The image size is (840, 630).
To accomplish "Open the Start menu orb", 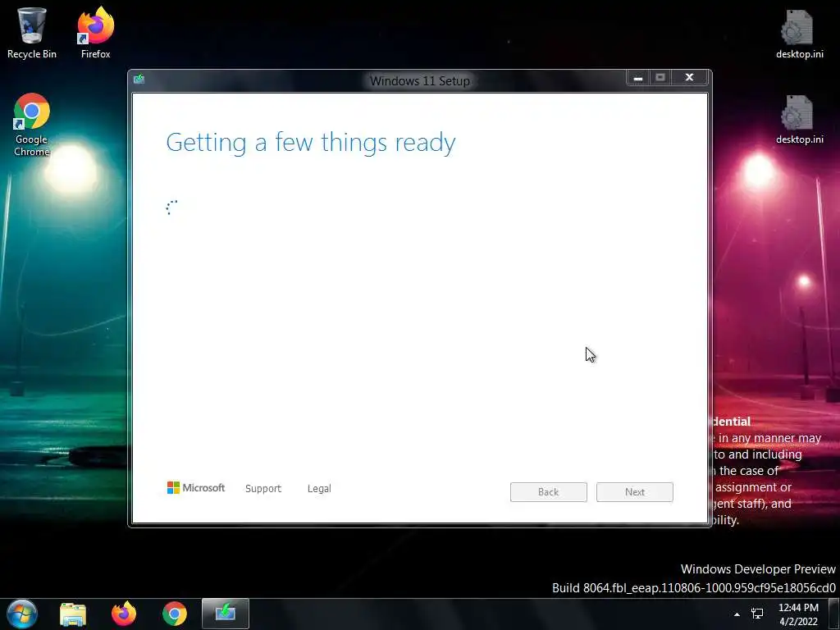I will tap(22, 614).
